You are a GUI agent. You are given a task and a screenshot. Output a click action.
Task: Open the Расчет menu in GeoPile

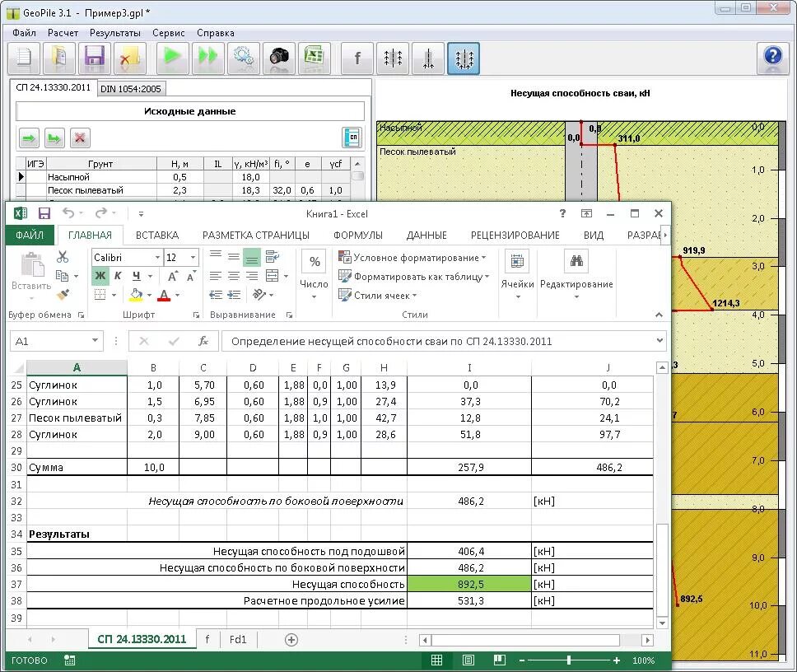click(x=63, y=33)
